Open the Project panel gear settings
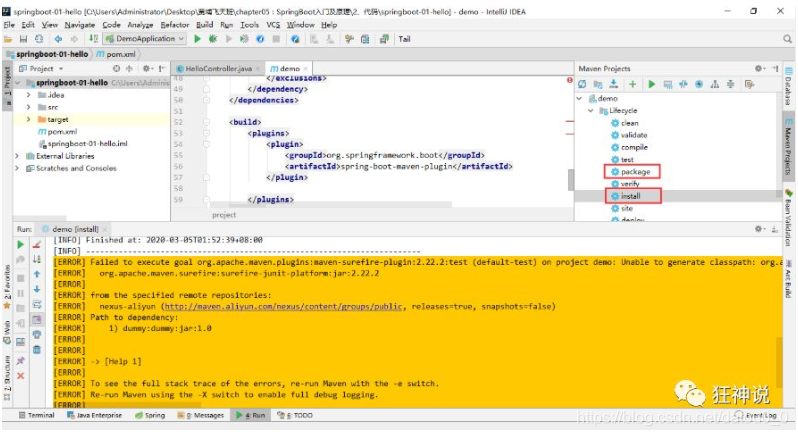 [146, 68]
